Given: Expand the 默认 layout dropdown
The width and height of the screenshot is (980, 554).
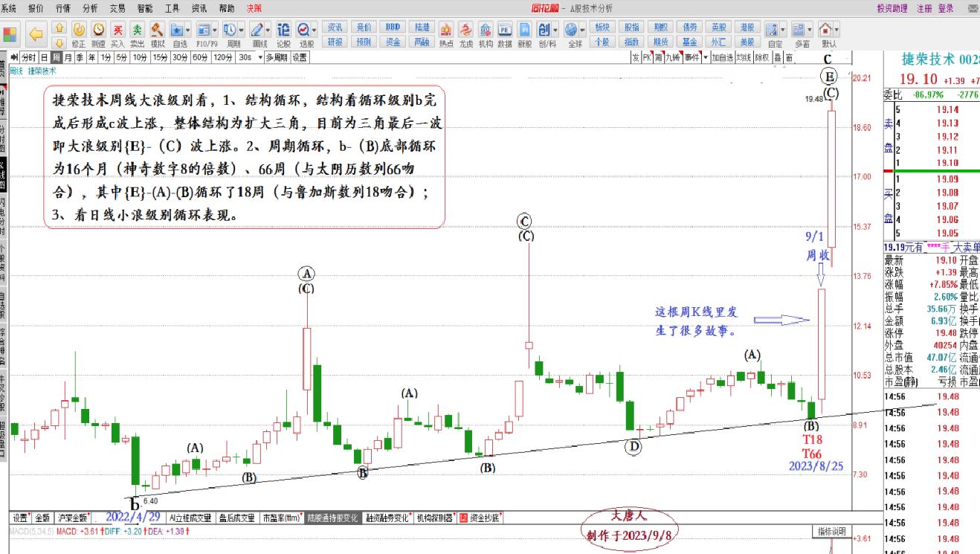Looking at the screenshot, I should 836,30.
